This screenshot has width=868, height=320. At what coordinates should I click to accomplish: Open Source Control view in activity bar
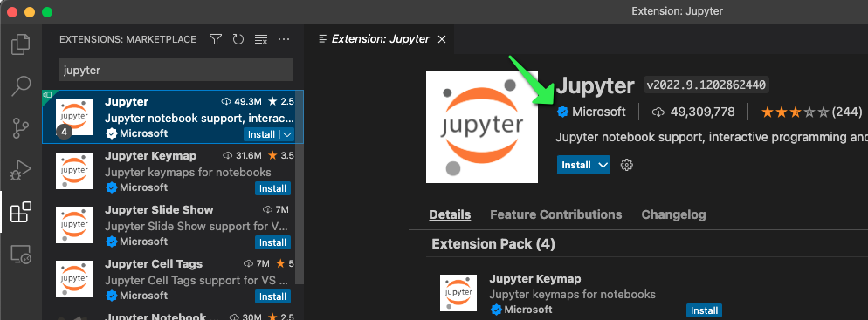pos(20,127)
